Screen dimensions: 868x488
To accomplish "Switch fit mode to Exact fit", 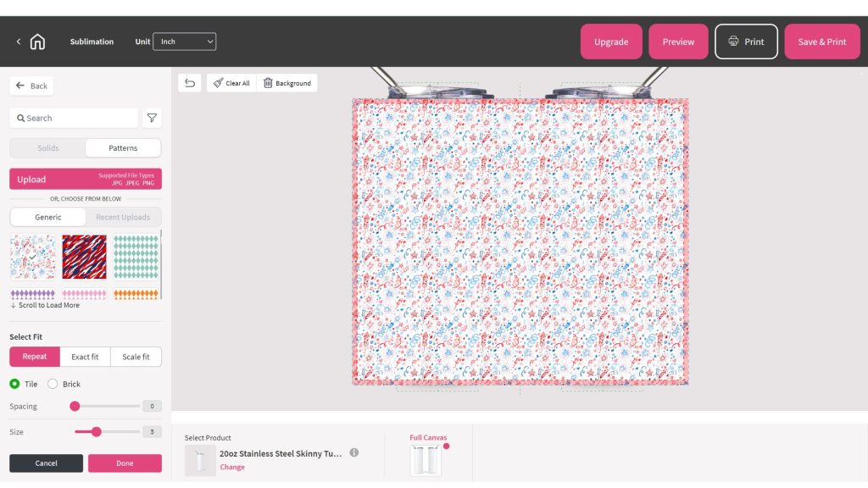I will (x=85, y=356).
